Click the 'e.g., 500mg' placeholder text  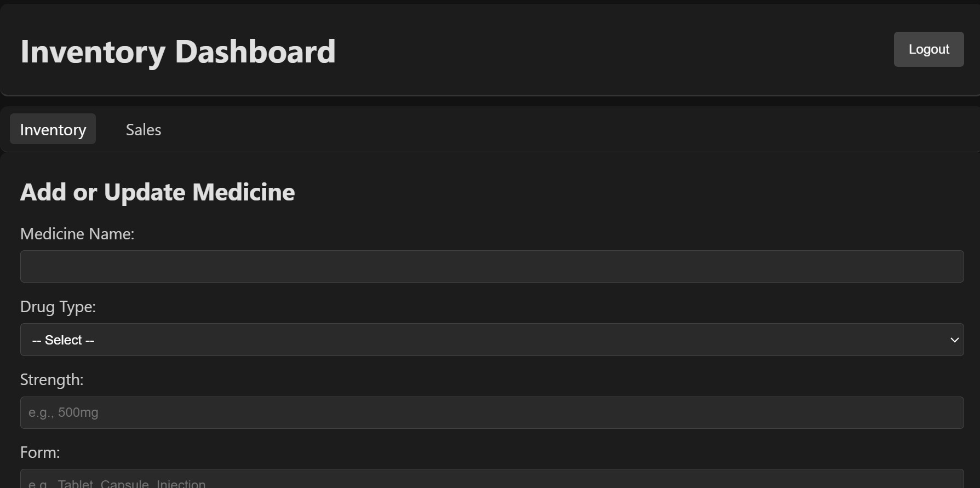click(x=64, y=413)
